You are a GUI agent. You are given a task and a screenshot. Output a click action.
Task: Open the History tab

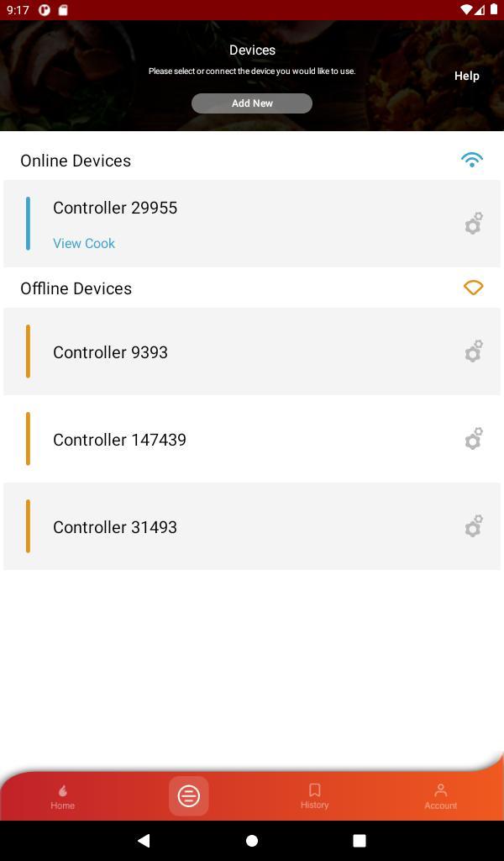point(314,795)
